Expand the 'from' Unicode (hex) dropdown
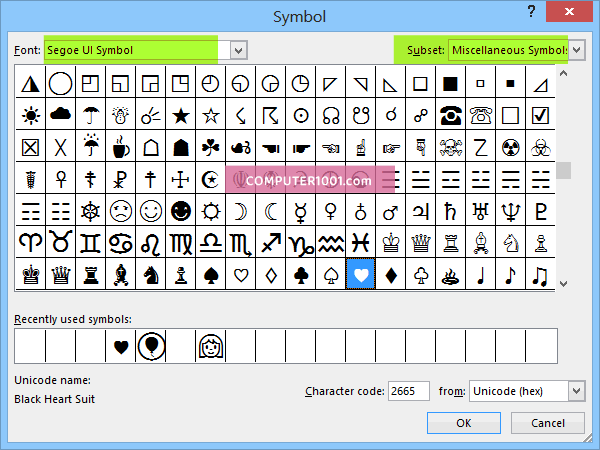This screenshot has height=450, width=600. pyautogui.click(x=576, y=391)
